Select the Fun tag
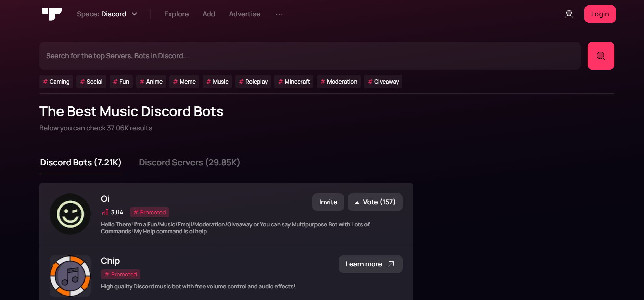This screenshot has height=300, width=644. [x=121, y=82]
